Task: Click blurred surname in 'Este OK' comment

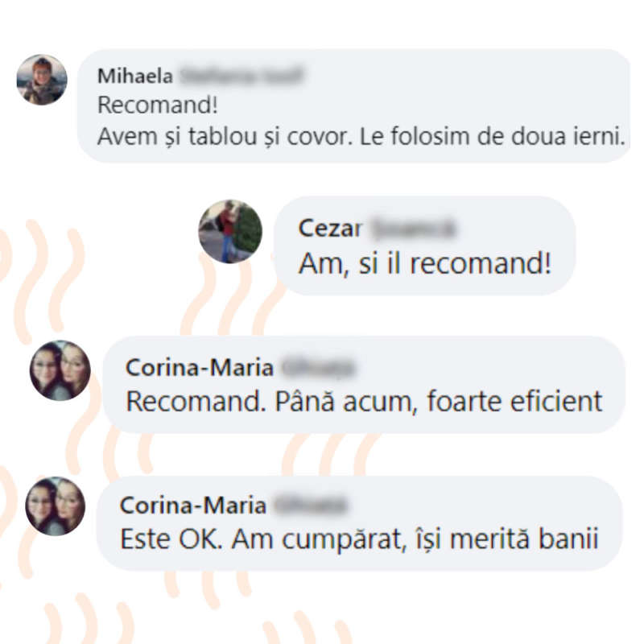Action: click(311, 505)
